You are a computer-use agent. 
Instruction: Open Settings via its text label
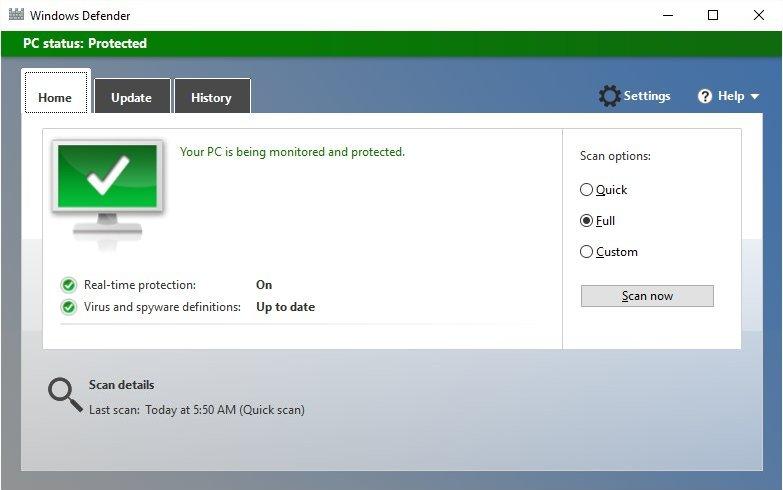point(647,96)
